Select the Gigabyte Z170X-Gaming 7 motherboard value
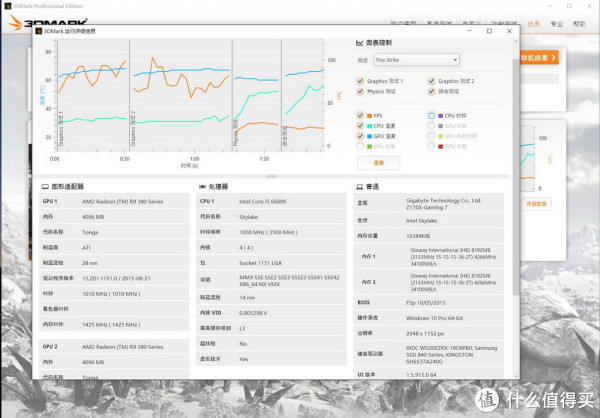The image size is (600, 418). click(x=443, y=204)
